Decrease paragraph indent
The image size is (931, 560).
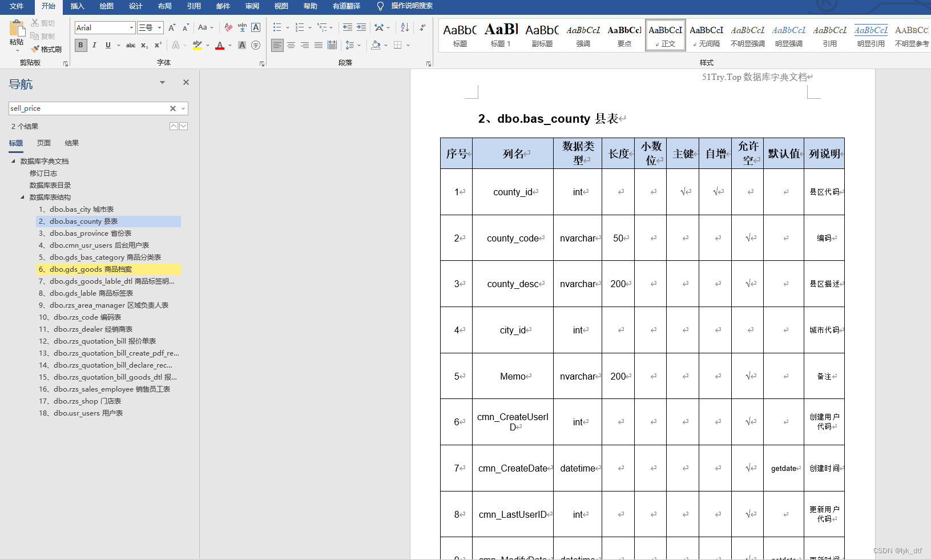click(x=348, y=27)
